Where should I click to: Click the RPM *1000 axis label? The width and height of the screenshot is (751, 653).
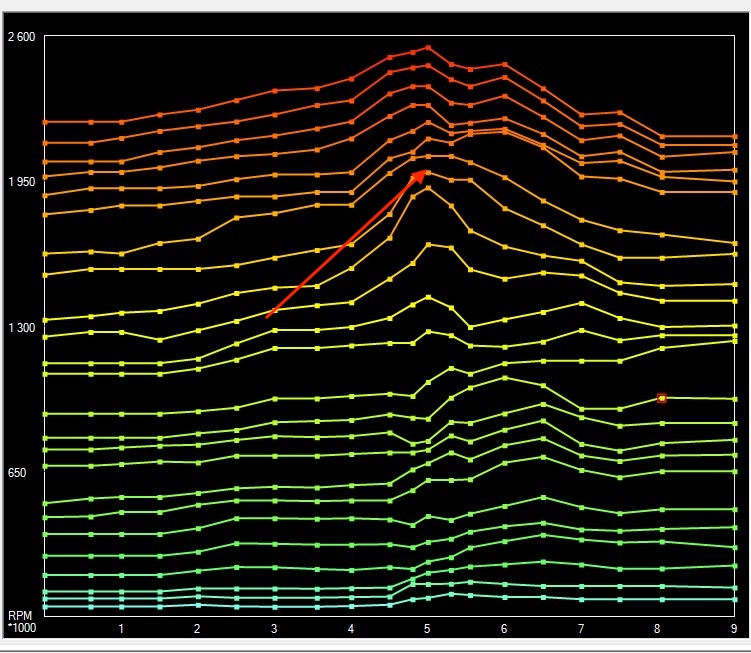(21, 619)
